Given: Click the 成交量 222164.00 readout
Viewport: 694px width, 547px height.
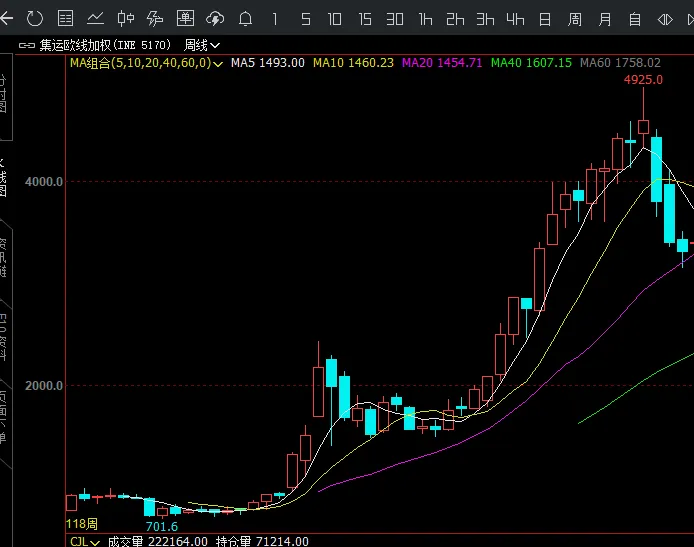Looking at the screenshot, I should point(158,542).
